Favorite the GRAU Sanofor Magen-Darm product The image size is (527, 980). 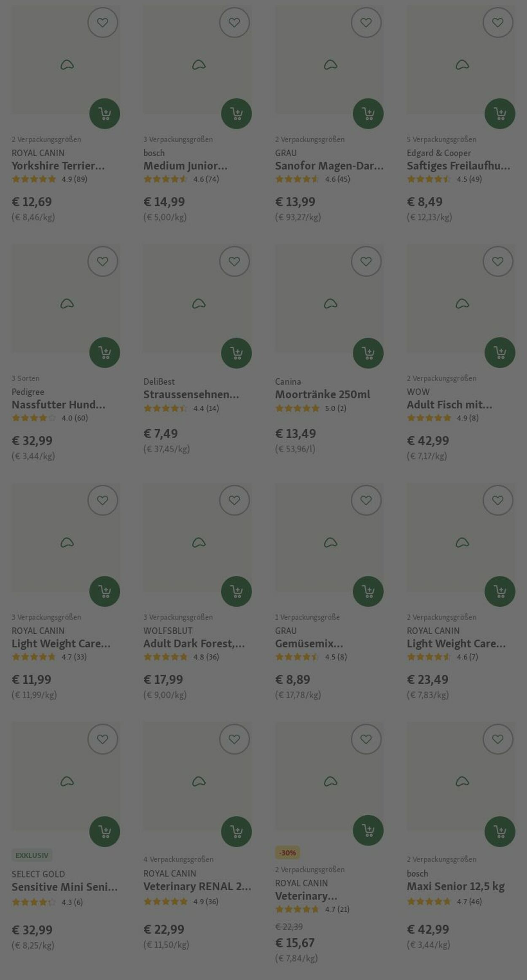tap(366, 22)
